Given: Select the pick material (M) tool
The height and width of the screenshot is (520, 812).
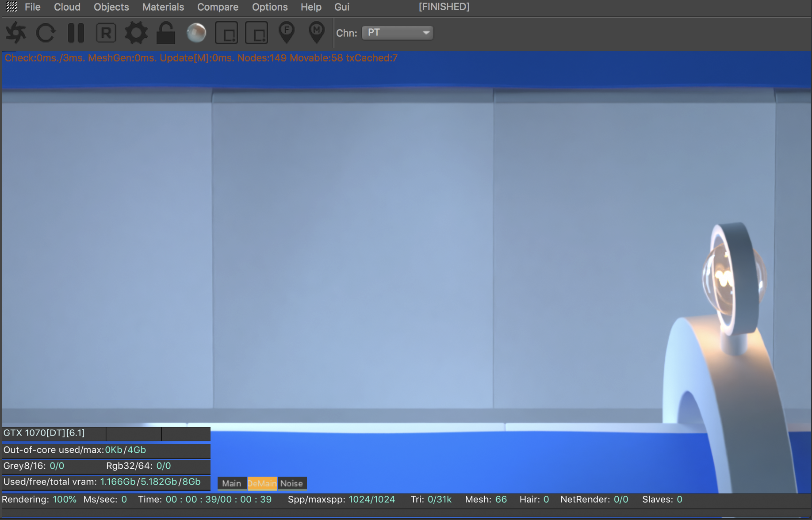Looking at the screenshot, I should tap(316, 33).
